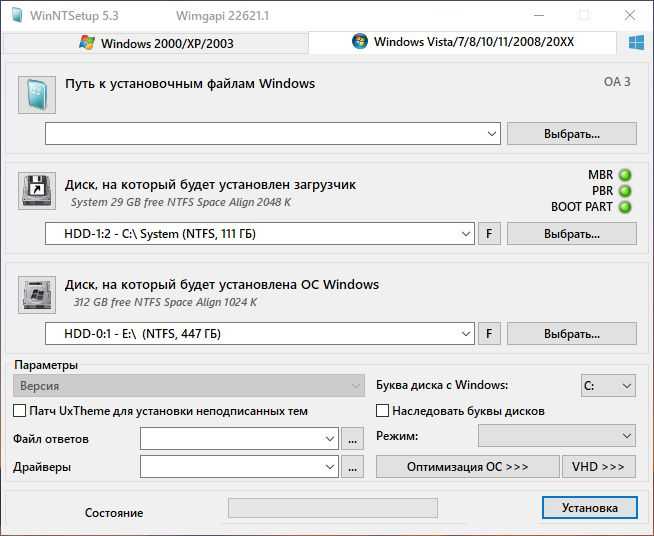654x536 pixels.
Task: Enable the UxTheme patch checkbox
Action: pos(20,411)
